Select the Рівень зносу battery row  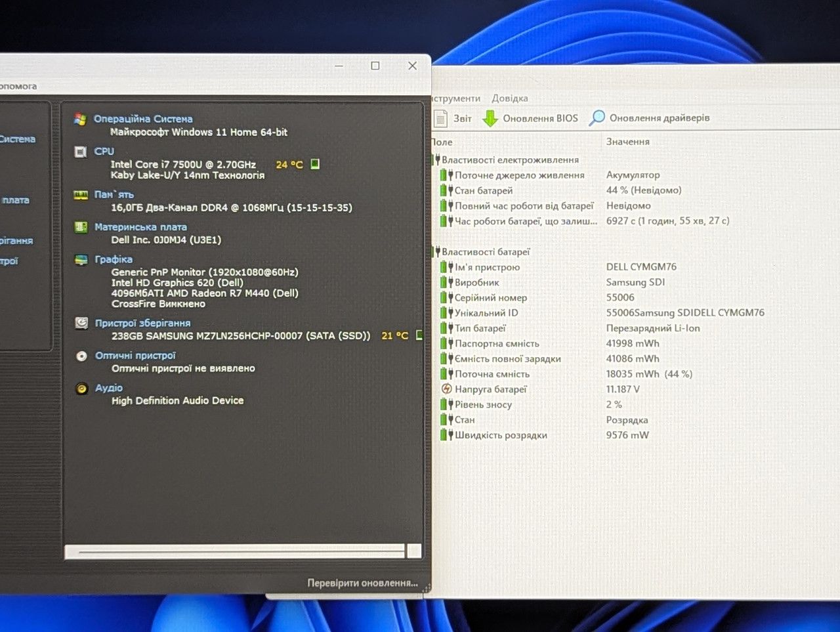(630, 404)
